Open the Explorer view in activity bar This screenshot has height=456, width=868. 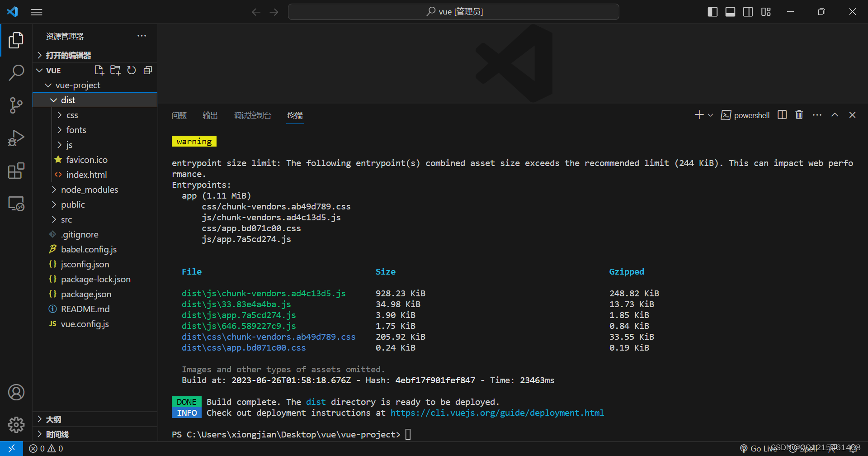(x=16, y=40)
